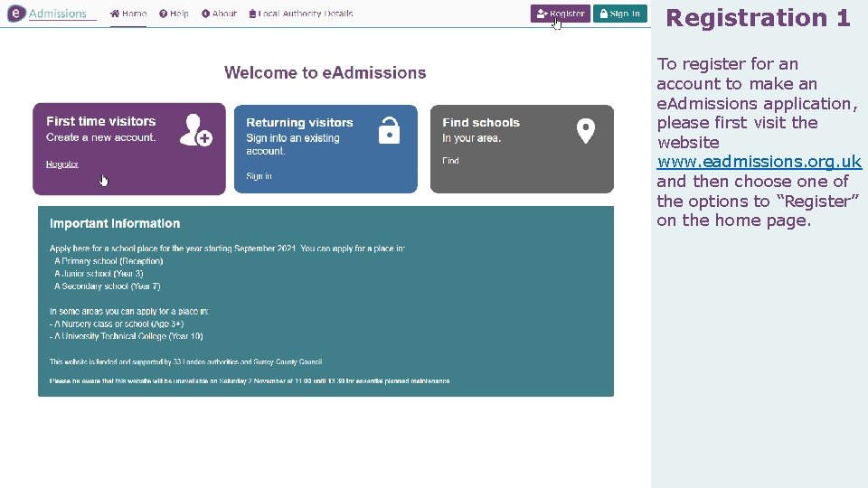Click the Sign in link in Returning visitors card
Image resolution: width=868 pixels, height=488 pixels.
259,176
